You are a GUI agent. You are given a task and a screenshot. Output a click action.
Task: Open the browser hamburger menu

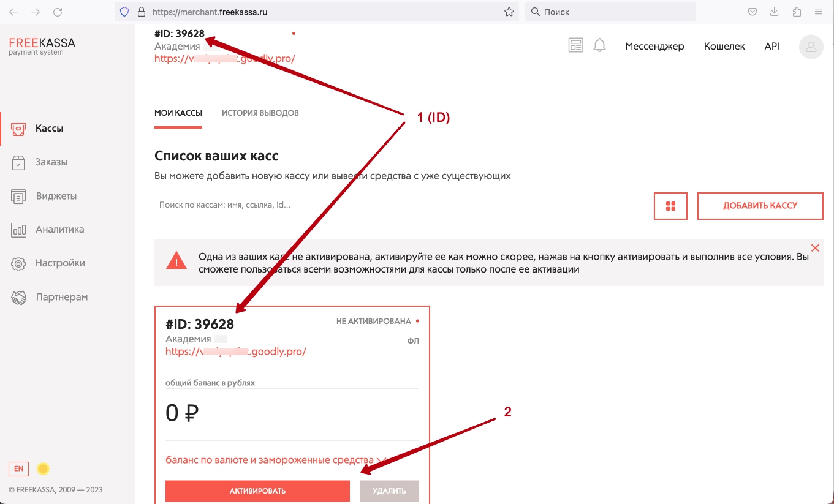(819, 12)
